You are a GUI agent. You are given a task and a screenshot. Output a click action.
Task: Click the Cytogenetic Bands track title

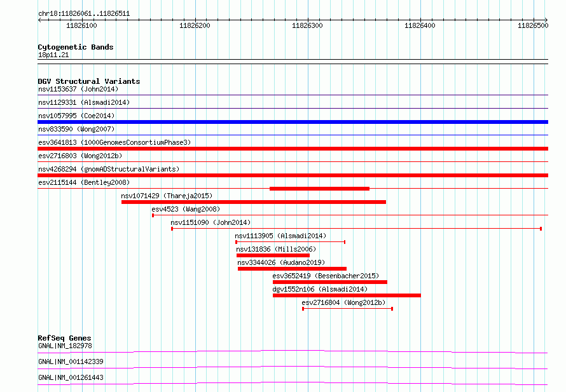pyautogui.click(x=76, y=47)
